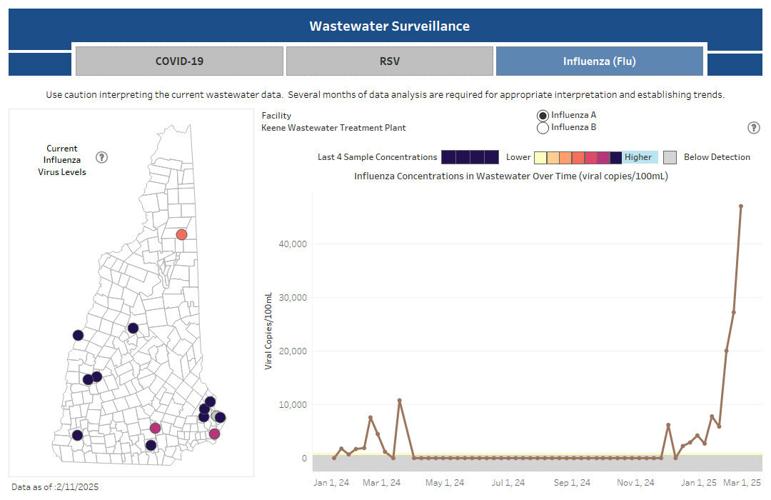The width and height of the screenshot is (771, 500).
Task: Select the Influenza A radio button
Action: pos(543,115)
